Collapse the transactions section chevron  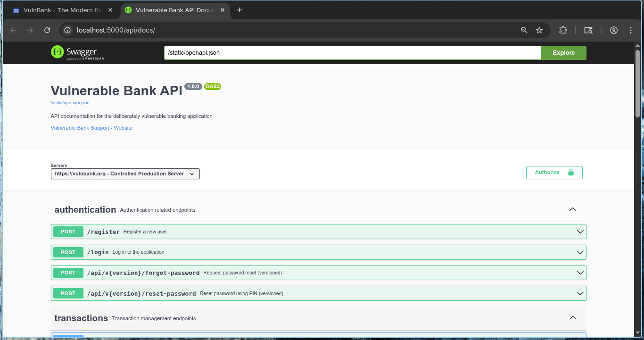coord(573,318)
